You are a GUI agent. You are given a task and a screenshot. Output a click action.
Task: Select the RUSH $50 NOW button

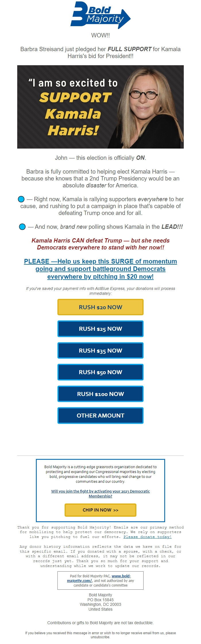coord(100,372)
